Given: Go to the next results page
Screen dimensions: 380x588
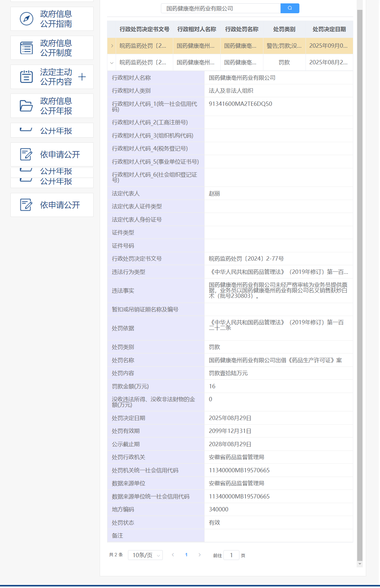Looking at the screenshot, I should tap(200, 555).
